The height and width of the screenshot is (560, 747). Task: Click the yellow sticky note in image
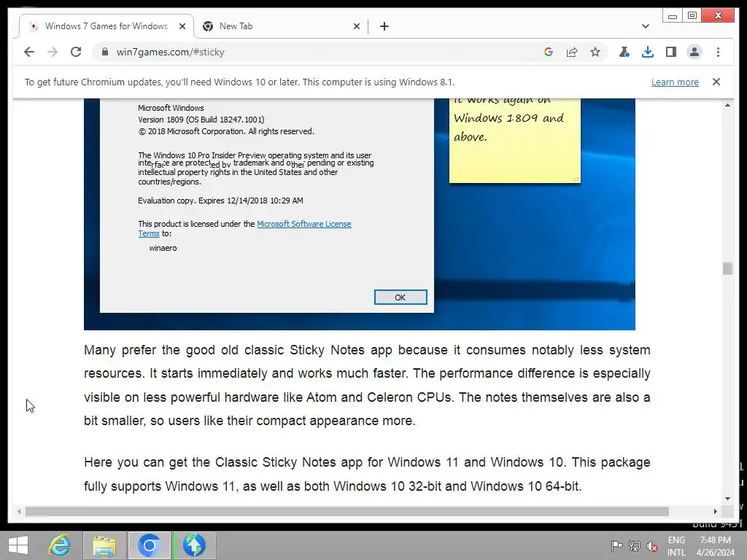click(514, 141)
